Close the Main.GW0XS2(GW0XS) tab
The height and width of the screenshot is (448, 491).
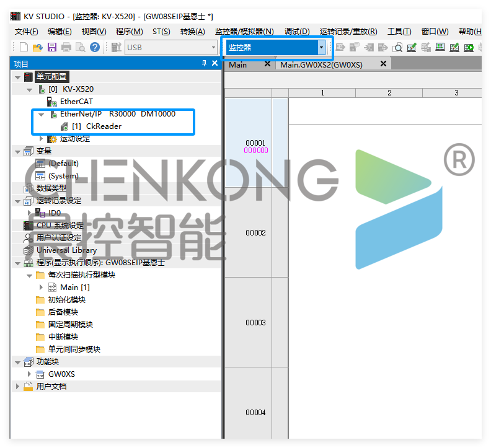383,64
